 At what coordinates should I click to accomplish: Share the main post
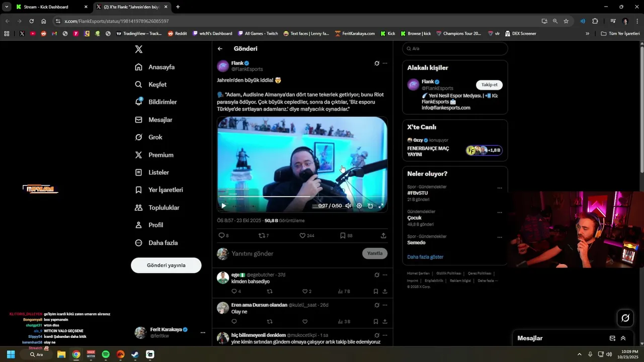point(383,235)
